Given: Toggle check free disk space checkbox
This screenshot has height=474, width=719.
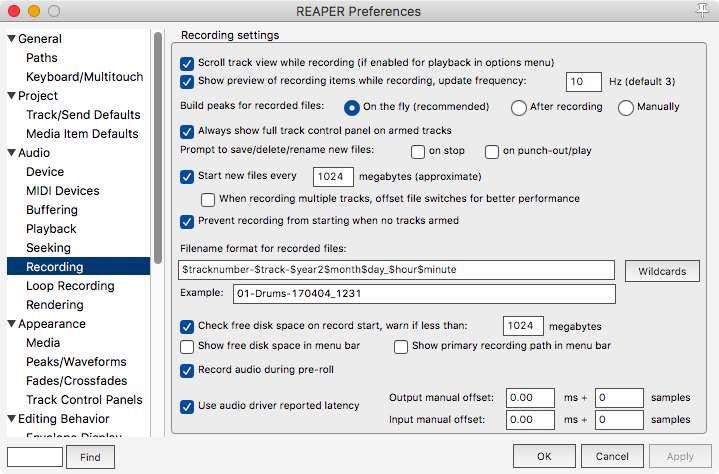Looking at the screenshot, I should pyautogui.click(x=187, y=326).
